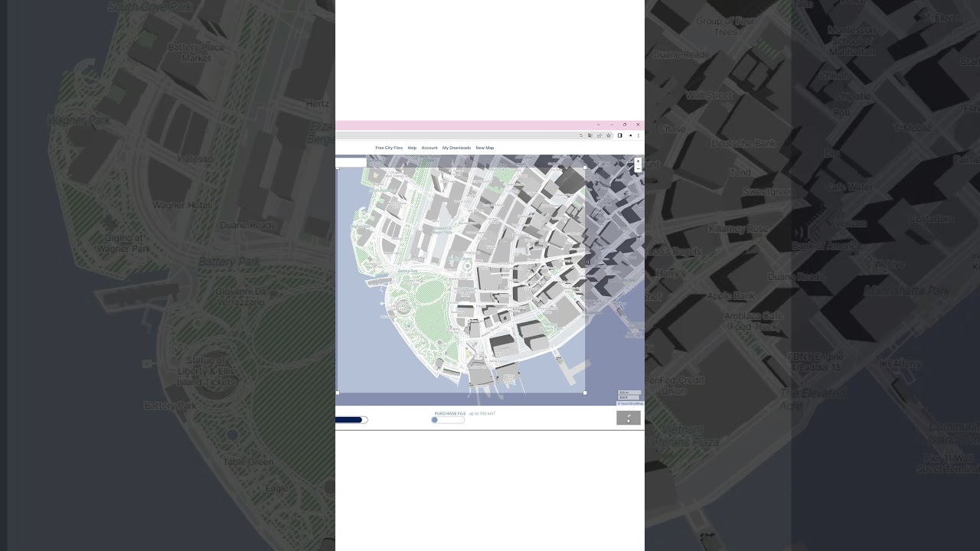Zoom in the map with plus button
Screen dimensions: 980x551
pyautogui.click(x=638, y=161)
